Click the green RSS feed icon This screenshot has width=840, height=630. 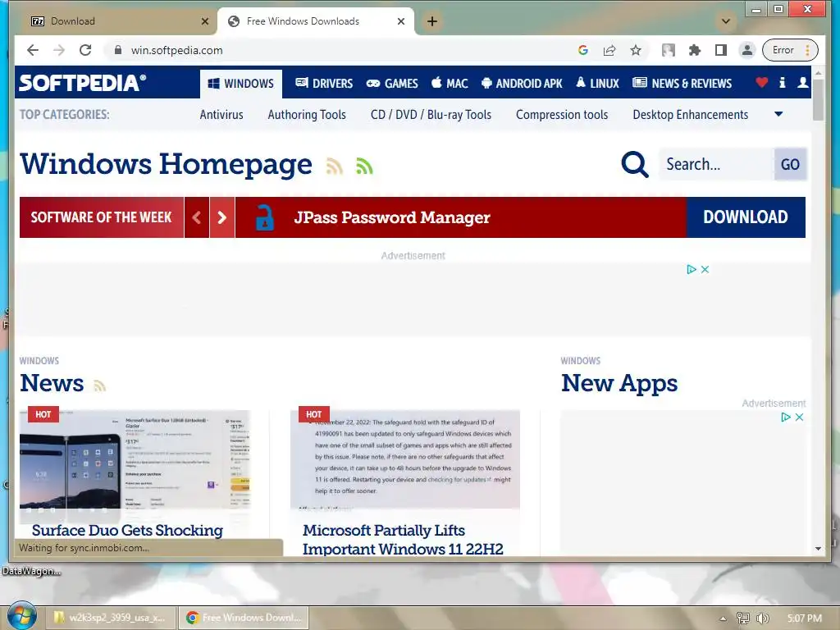(364, 166)
